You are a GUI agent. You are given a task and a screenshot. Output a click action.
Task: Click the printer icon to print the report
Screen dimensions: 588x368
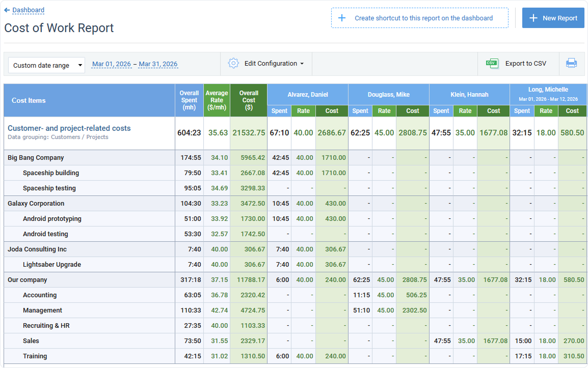click(x=571, y=64)
